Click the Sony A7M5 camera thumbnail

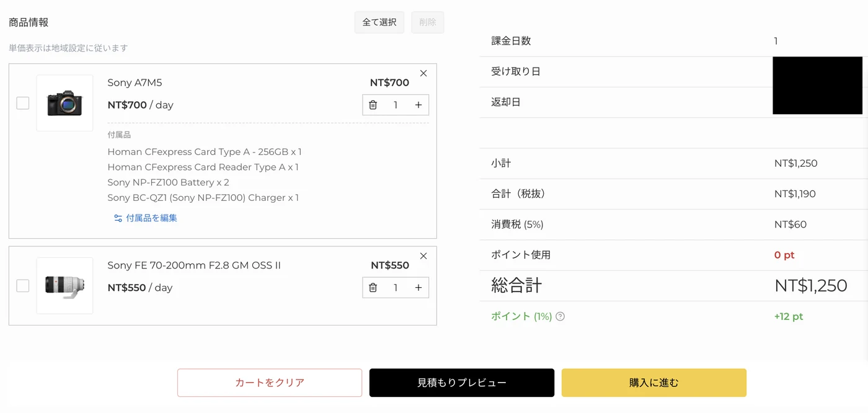tap(64, 103)
